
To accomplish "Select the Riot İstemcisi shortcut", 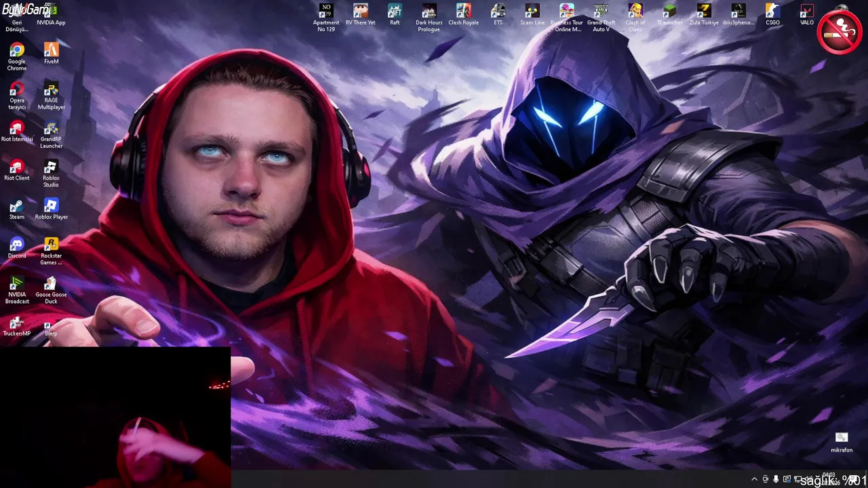I will point(17,131).
